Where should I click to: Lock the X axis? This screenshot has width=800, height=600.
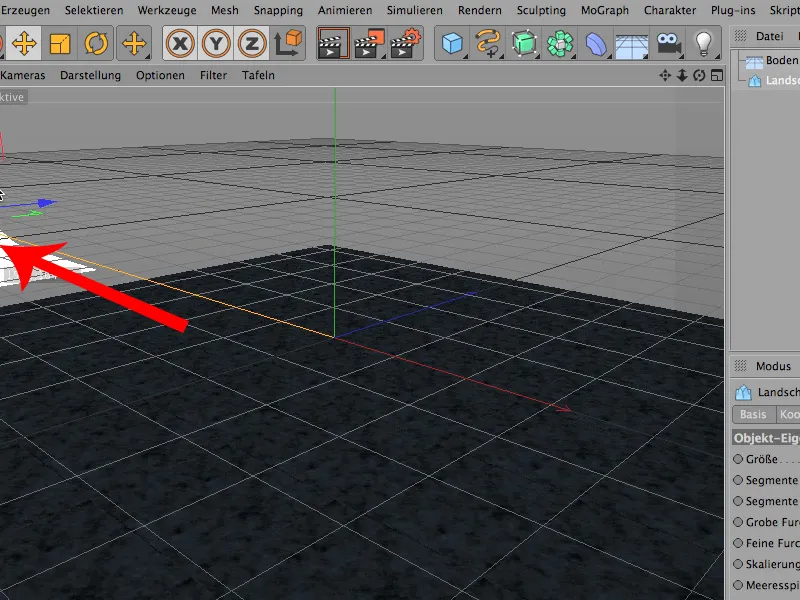pyautogui.click(x=180, y=44)
